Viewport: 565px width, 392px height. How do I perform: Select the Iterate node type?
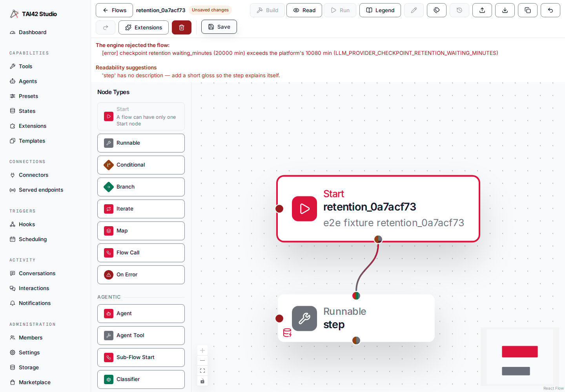click(x=141, y=209)
